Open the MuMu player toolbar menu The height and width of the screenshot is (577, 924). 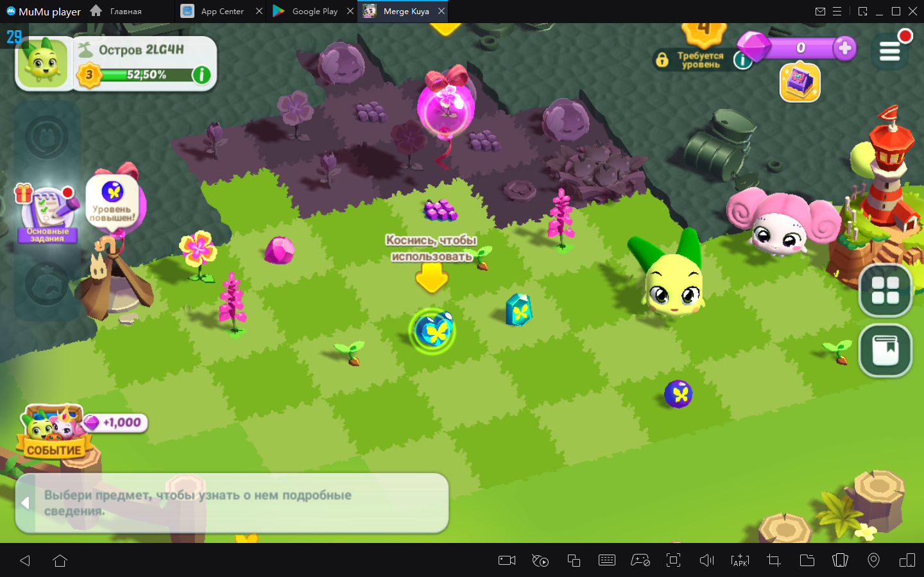pyautogui.click(x=837, y=12)
